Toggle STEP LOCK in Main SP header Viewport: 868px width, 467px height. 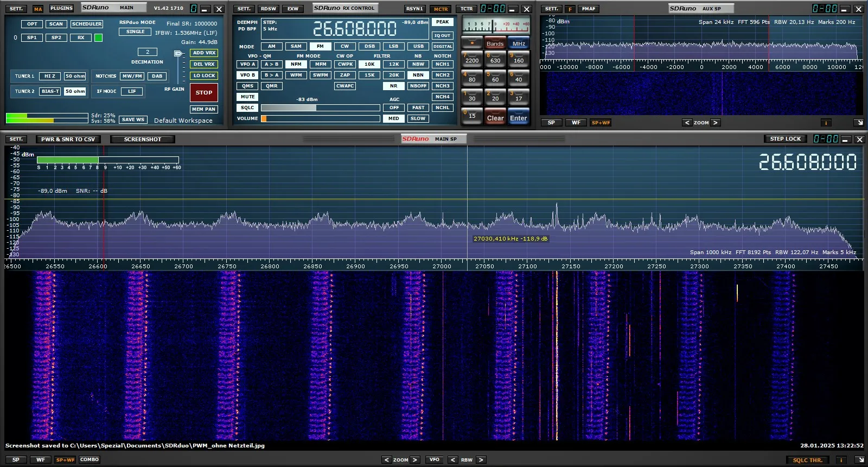pos(785,139)
